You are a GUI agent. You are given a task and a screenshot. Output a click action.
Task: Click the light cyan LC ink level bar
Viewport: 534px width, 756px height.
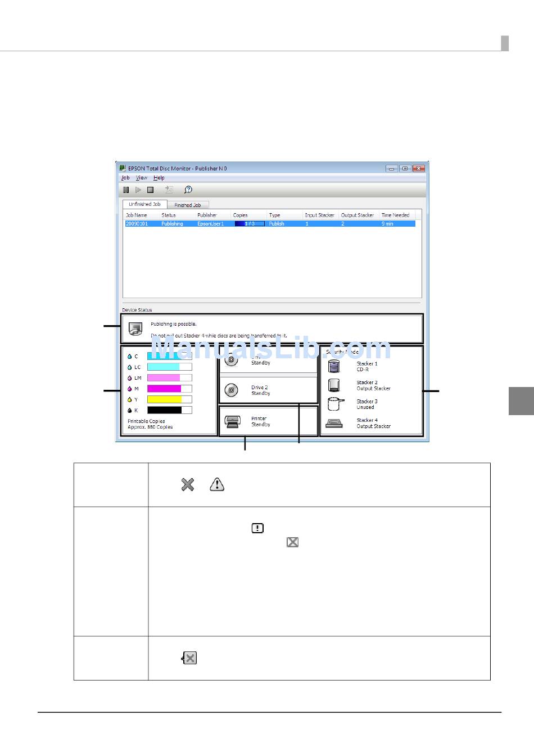coord(169,367)
